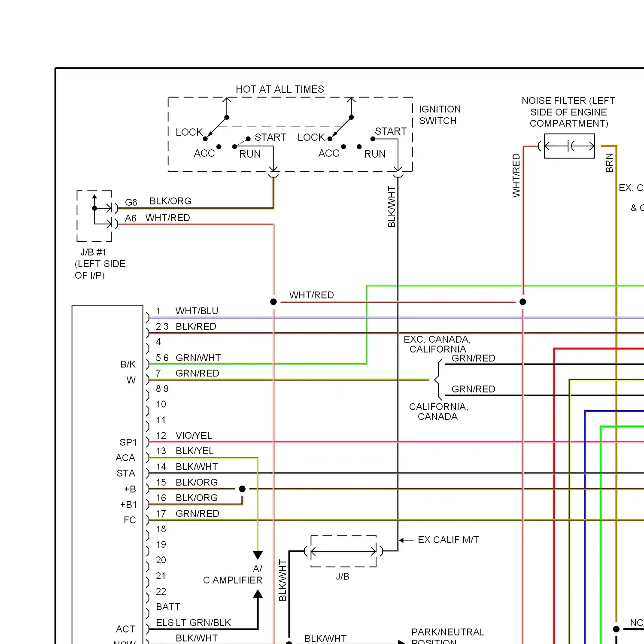Image resolution: width=644 pixels, height=644 pixels.
Task: Click the EXC. CANADA, CALIFORNIA note
Action: point(437,344)
